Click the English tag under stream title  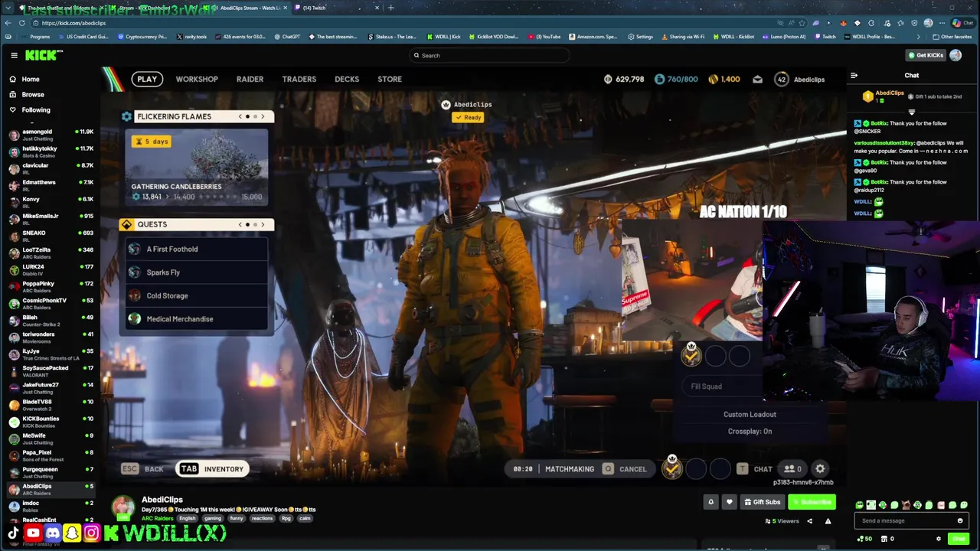tap(187, 518)
